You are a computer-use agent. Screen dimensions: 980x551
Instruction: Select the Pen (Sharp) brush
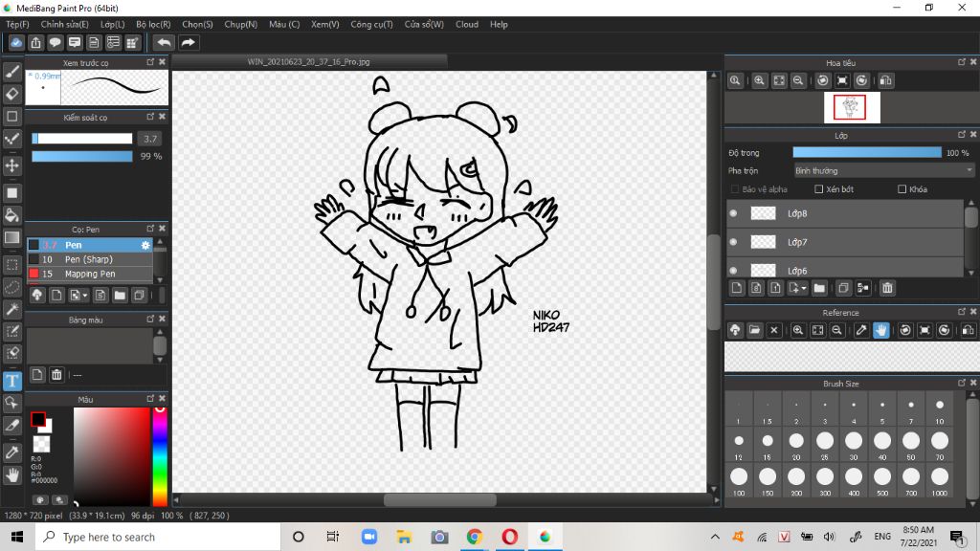click(89, 259)
